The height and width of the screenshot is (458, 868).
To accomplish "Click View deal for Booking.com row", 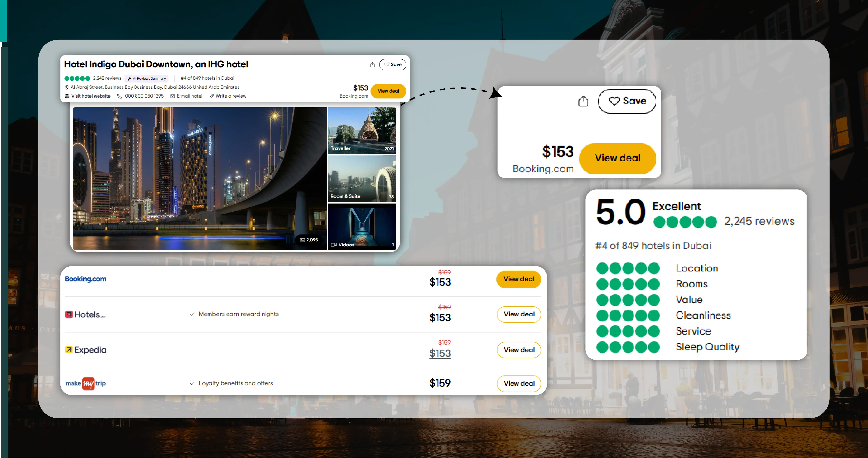I will pos(519,279).
